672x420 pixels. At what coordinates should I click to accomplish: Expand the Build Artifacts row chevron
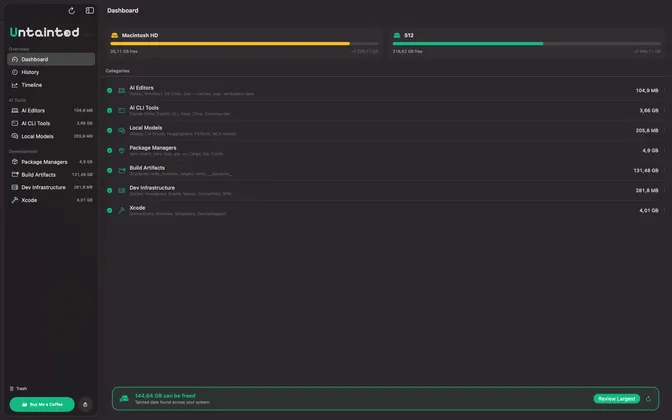pos(665,171)
